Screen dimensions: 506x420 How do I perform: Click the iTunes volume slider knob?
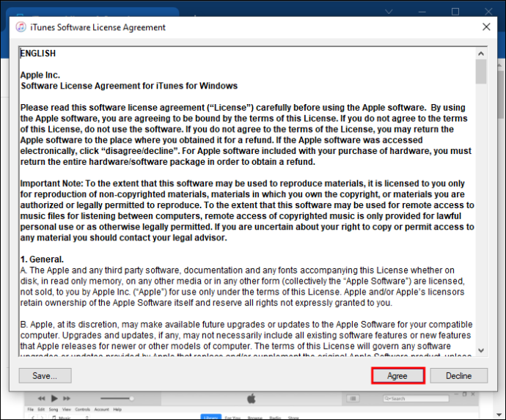[x=131, y=399]
